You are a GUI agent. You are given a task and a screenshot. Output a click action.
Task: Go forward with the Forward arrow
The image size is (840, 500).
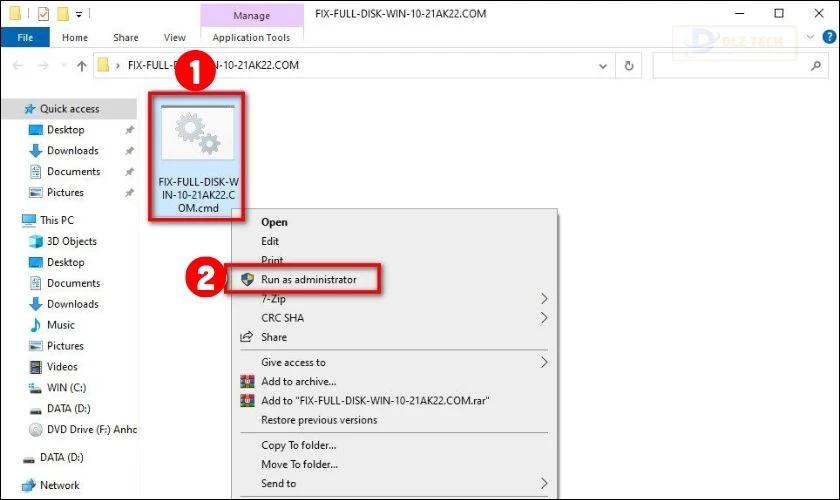point(43,65)
